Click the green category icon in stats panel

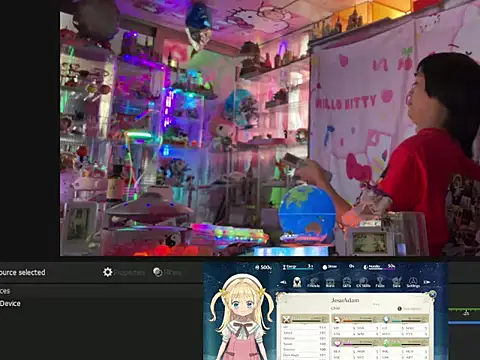(x=386, y=343)
